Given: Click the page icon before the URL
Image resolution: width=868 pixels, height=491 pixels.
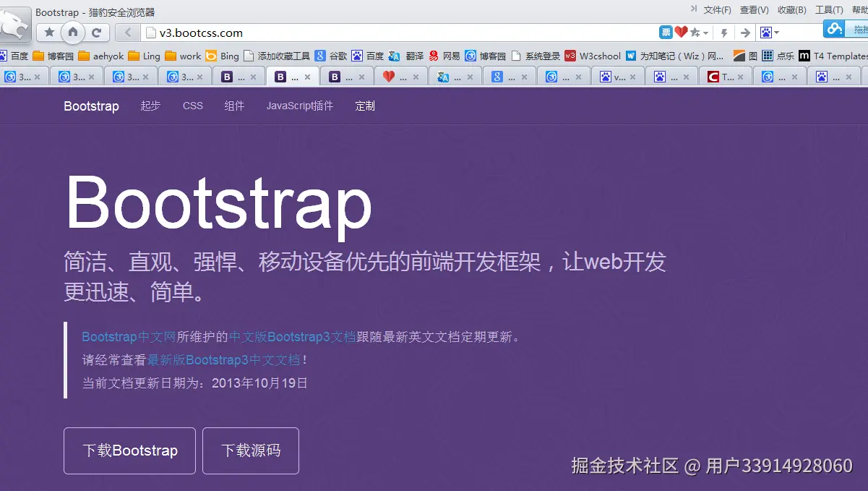Looking at the screenshot, I should pyautogui.click(x=151, y=33).
